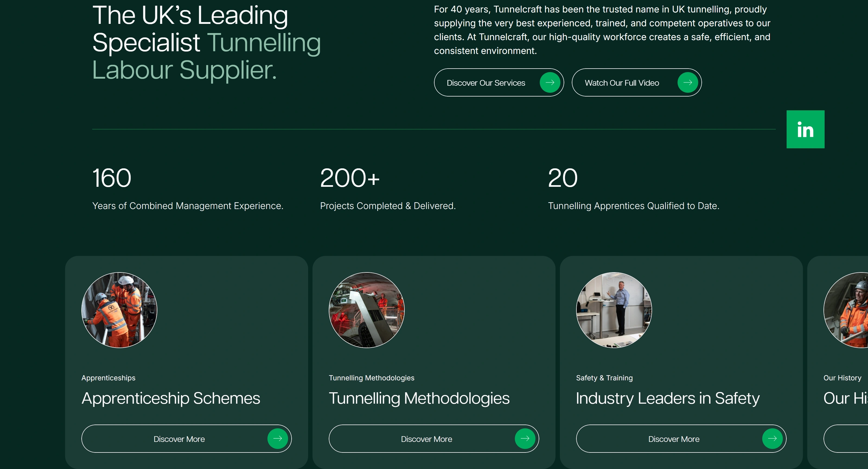868x469 pixels.
Task: Click the 'For 40 years, Tunnelcraft' paragraph
Action: pyautogui.click(x=602, y=30)
